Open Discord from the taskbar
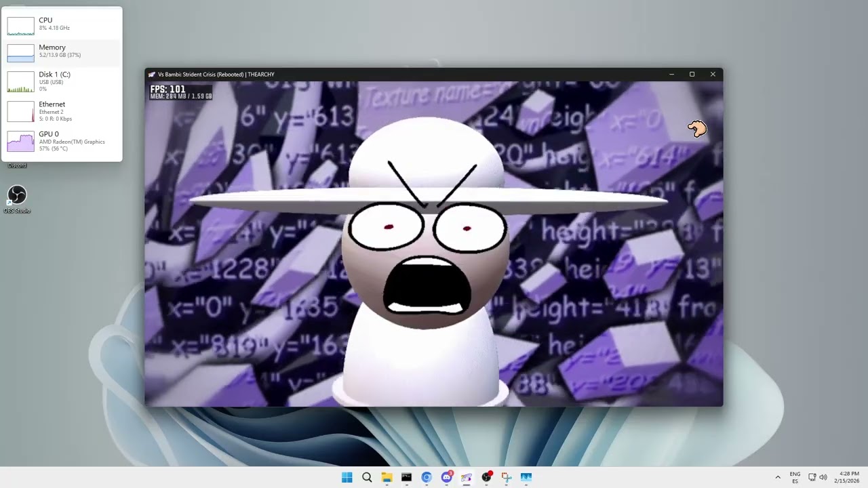This screenshot has width=868, height=488. (447, 477)
